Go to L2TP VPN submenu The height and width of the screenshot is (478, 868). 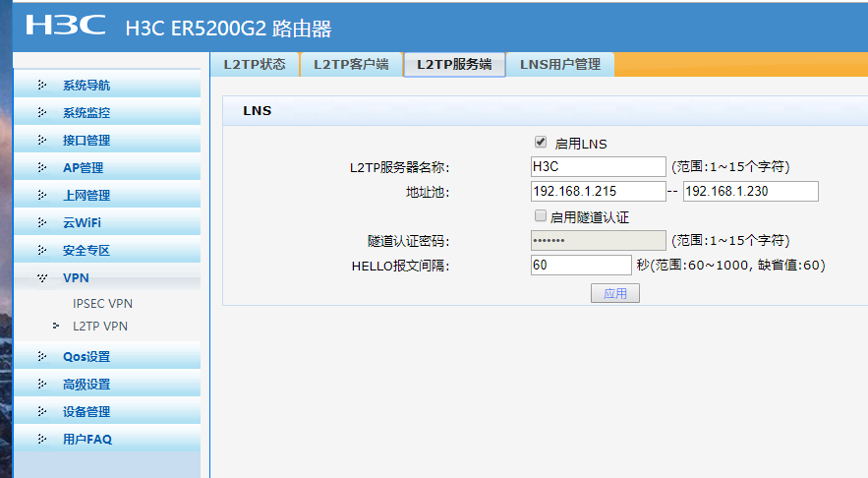(x=100, y=327)
